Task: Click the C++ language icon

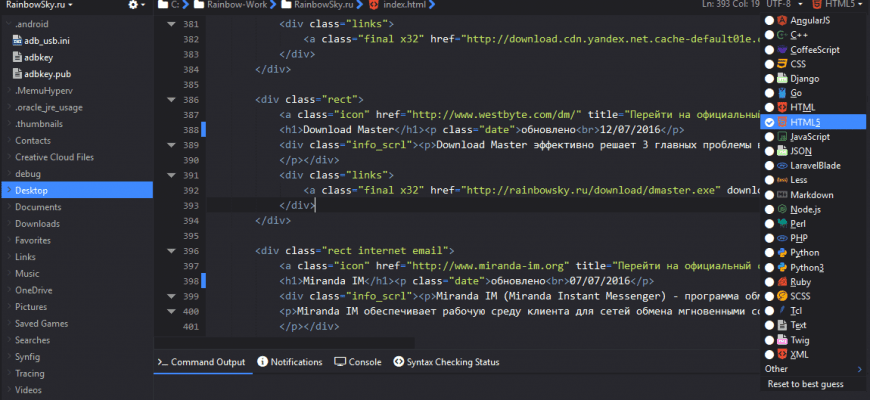Action: tap(782, 35)
